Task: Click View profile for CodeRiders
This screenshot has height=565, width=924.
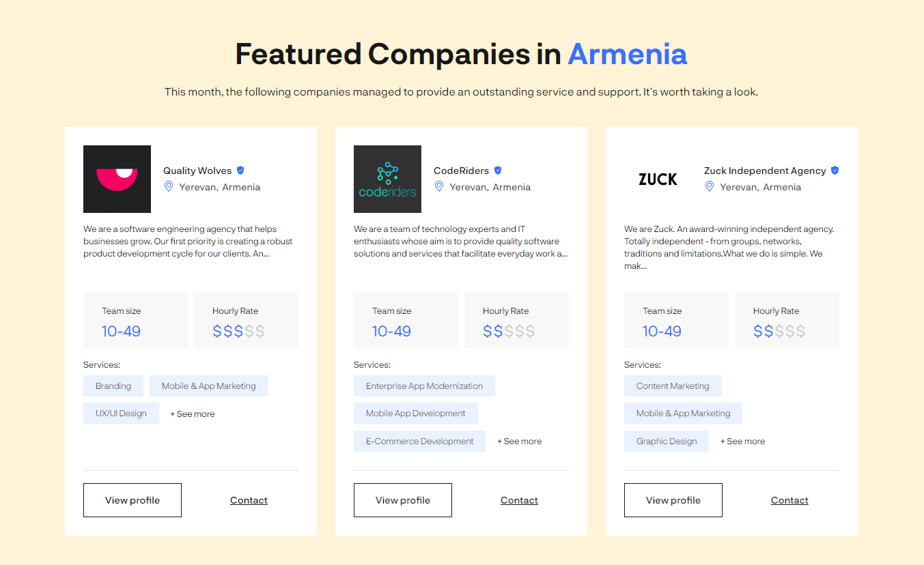Action: (x=402, y=499)
